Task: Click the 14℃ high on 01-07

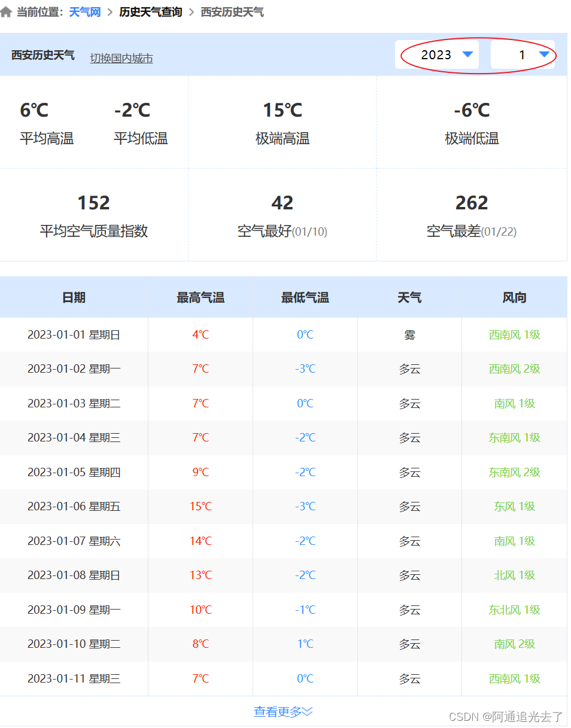Action: (x=201, y=541)
